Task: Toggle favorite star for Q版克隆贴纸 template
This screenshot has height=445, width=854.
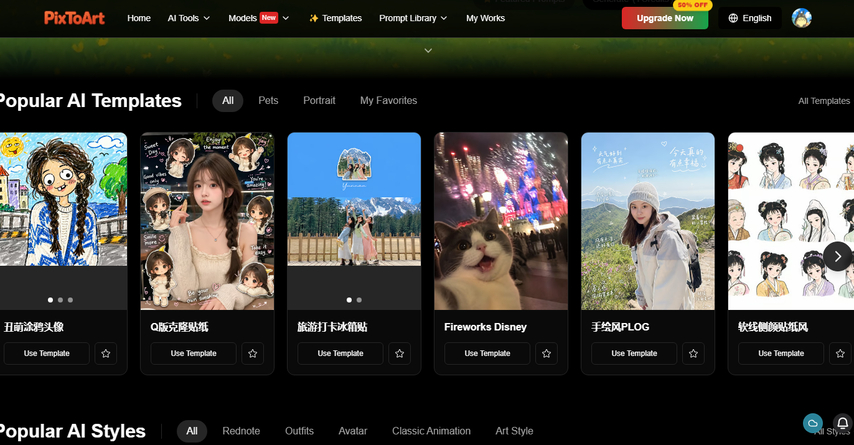Action: 253,353
